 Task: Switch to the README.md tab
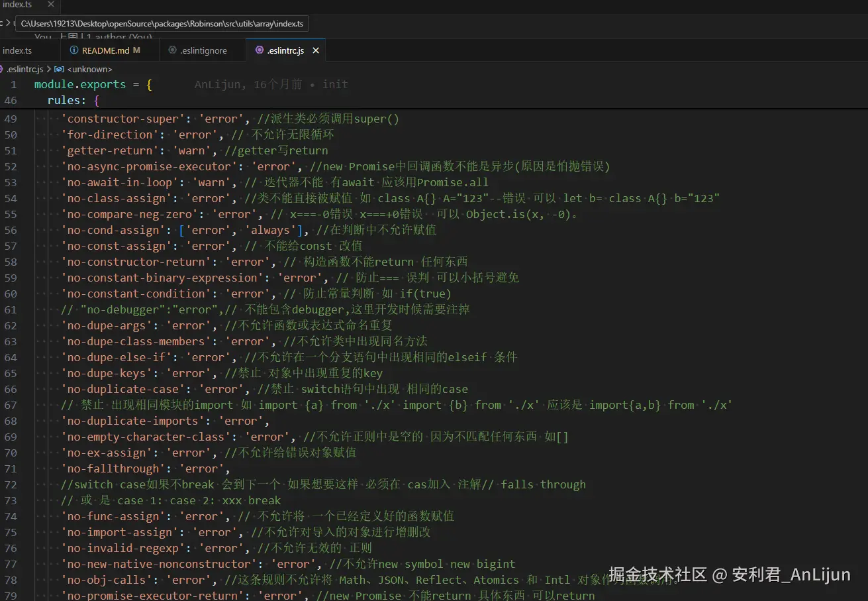110,50
